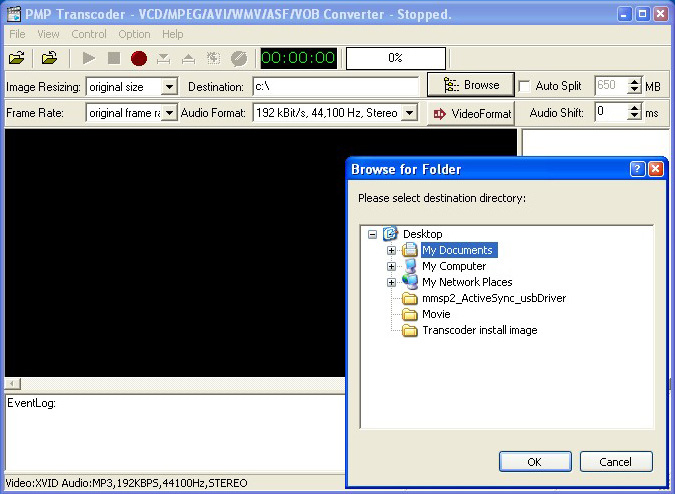
Task: Collapse the Desktop tree node
Action: [x=372, y=234]
